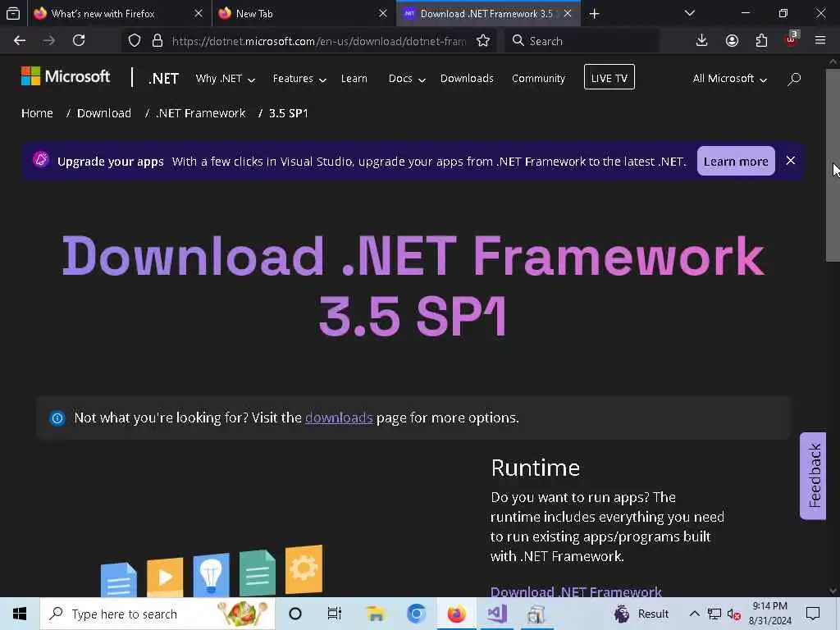Open the Firefox downloads panel
Image resolution: width=840 pixels, height=630 pixels.
pos(701,41)
